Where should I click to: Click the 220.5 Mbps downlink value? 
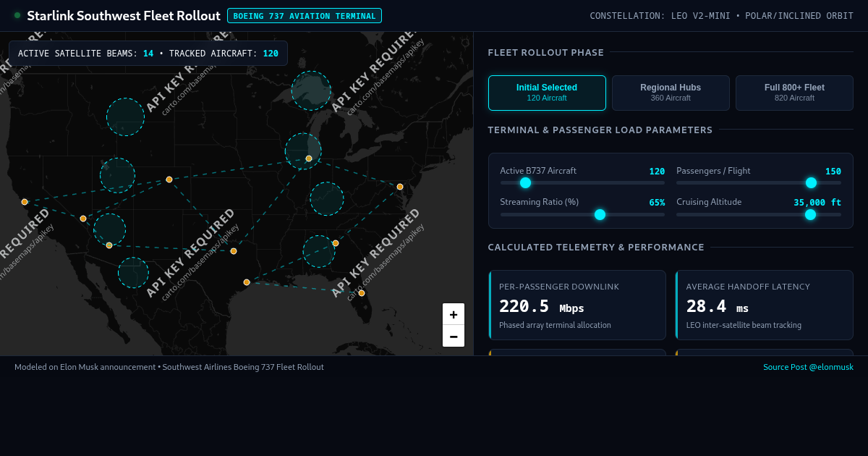[x=541, y=307]
